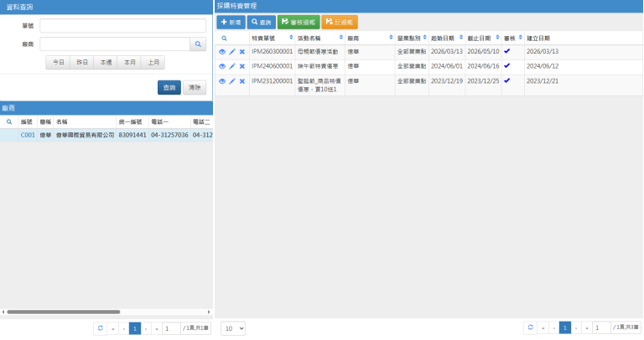Viewport: 644px width, 340px height.
Task: Select the 今日 date range option
Action: (x=58, y=63)
